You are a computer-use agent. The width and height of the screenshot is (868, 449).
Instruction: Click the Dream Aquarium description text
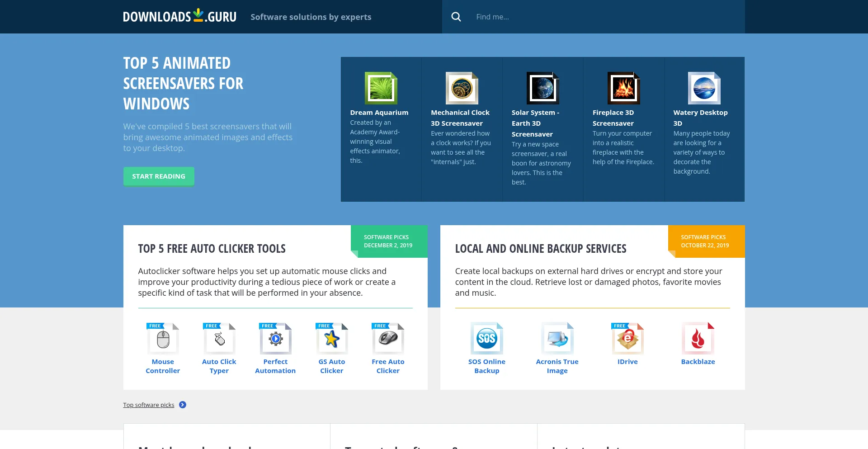tap(375, 142)
